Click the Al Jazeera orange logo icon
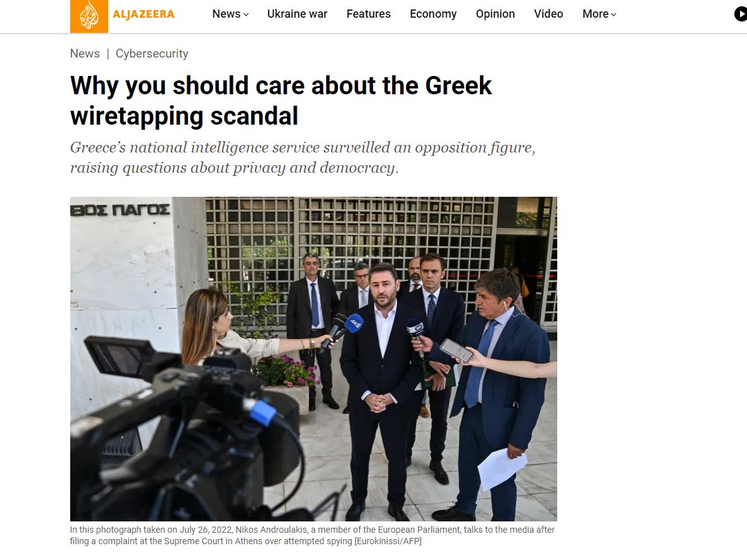This screenshot has height=560, width=747. coord(89,16)
